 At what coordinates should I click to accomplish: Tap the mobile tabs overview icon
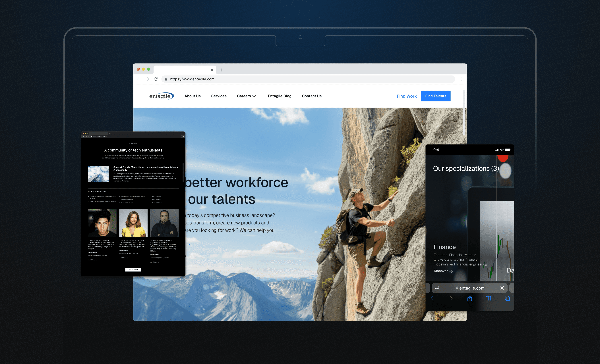[x=507, y=298]
